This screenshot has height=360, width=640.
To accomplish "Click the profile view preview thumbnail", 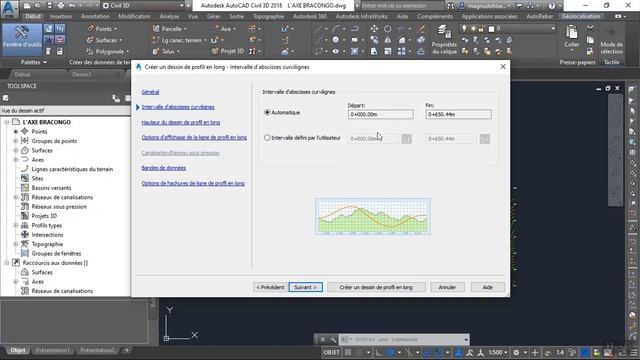I will point(373,216).
